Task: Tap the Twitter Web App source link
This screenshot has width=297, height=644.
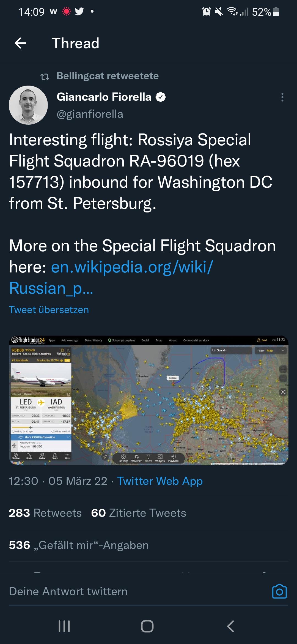Action: tap(160, 481)
